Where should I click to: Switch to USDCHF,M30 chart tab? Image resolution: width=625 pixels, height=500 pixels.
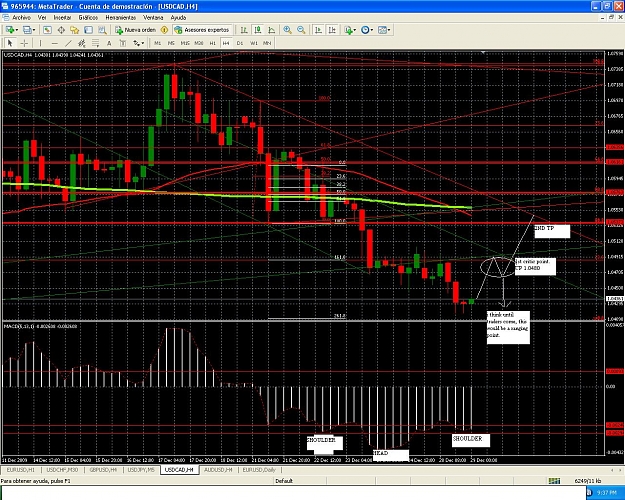pos(62,470)
